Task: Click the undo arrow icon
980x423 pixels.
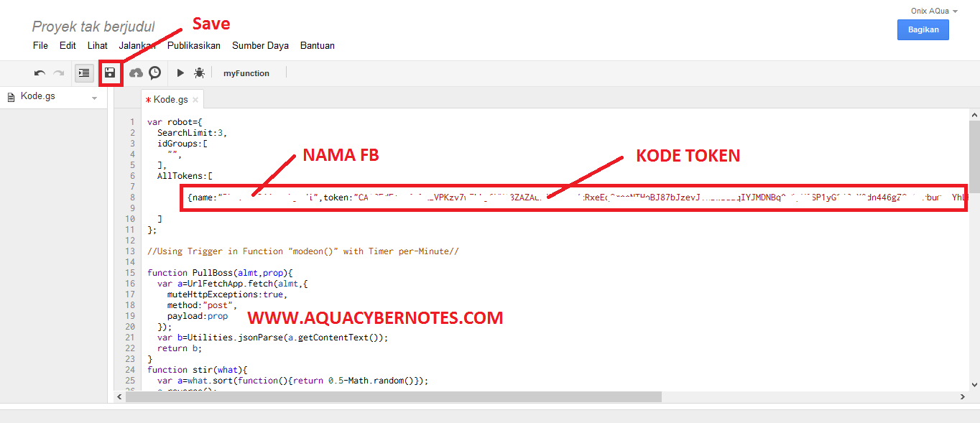Action: pos(40,73)
